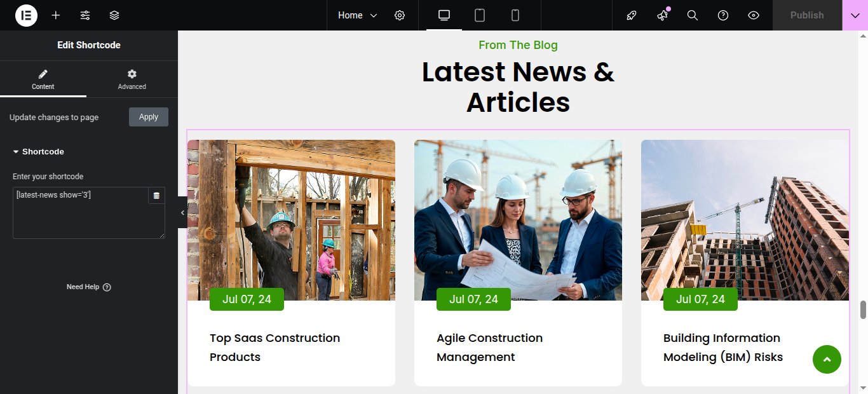Click the Elementor logo icon

[x=26, y=15]
